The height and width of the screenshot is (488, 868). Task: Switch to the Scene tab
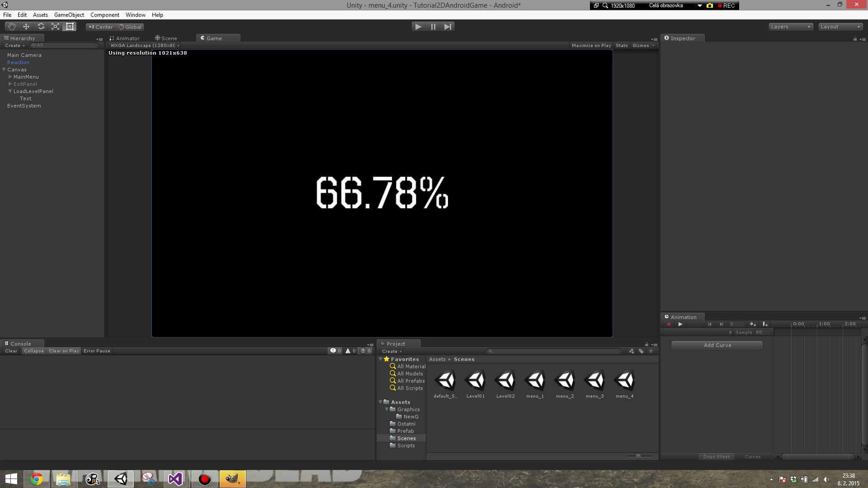tap(166, 38)
